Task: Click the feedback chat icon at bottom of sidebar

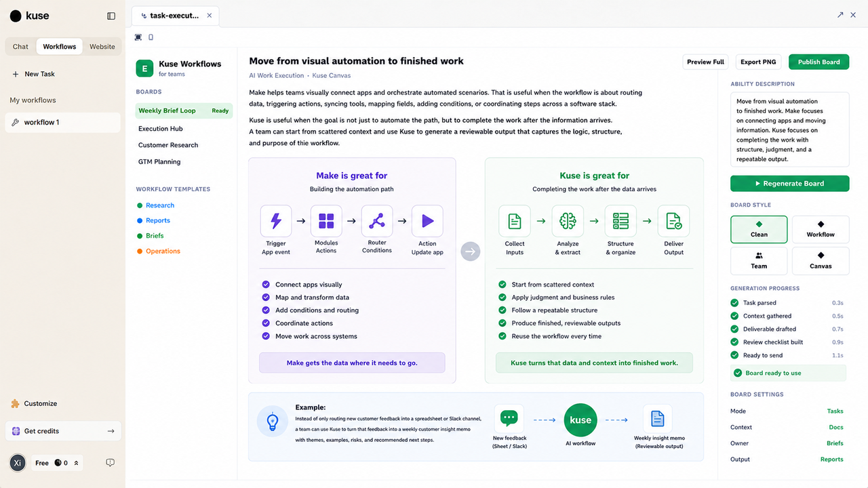Action: pyautogui.click(x=111, y=463)
